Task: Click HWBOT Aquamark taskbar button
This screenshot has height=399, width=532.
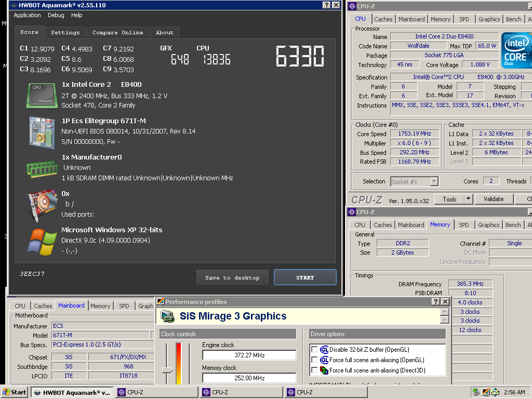Action: pyautogui.click(x=72, y=392)
